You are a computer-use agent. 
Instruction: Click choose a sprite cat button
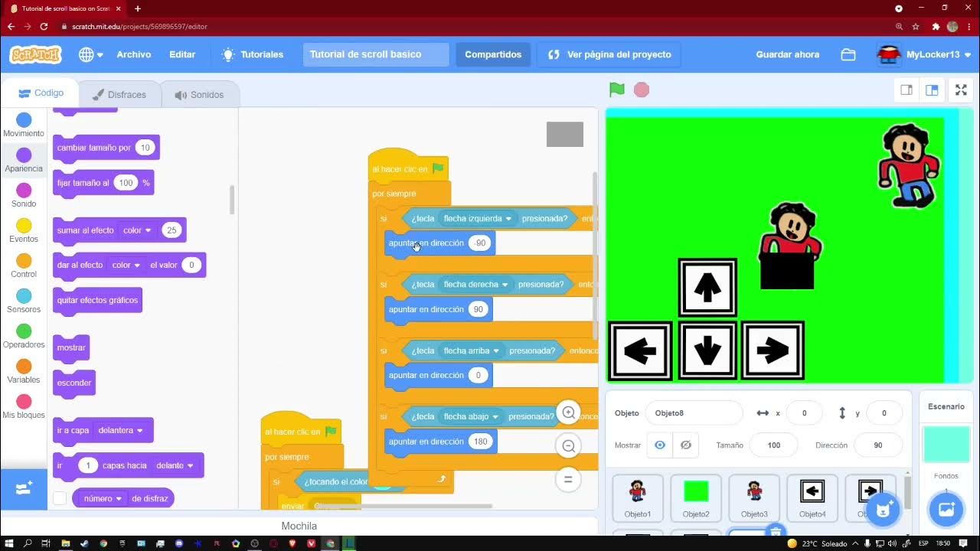[x=883, y=509]
